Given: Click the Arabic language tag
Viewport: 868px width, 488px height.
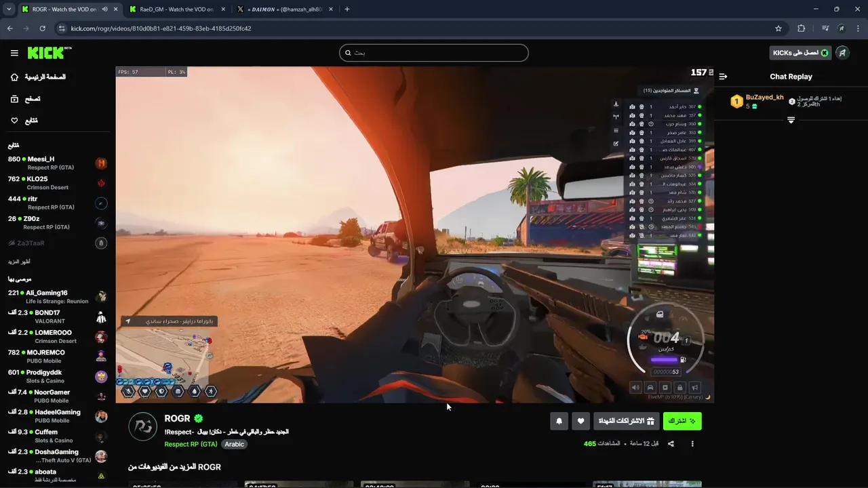Looking at the screenshot, I should pyautogui.click(x=234, y=444).
